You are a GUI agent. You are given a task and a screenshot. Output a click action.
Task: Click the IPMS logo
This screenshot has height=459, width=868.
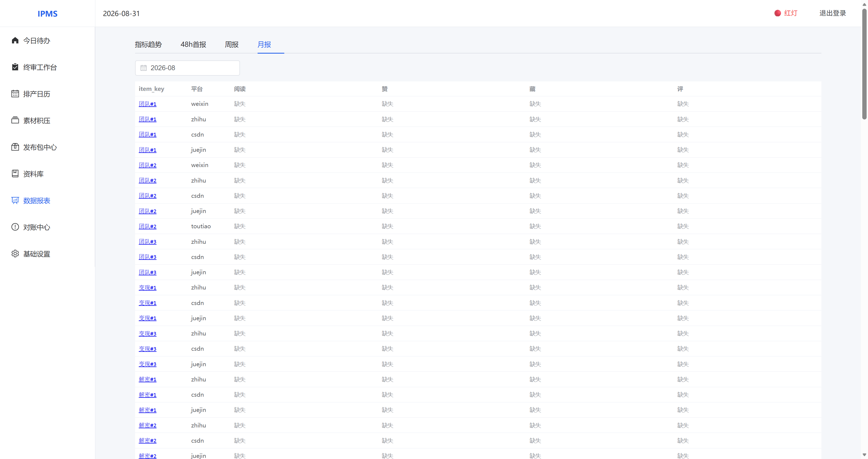point(47,14)
